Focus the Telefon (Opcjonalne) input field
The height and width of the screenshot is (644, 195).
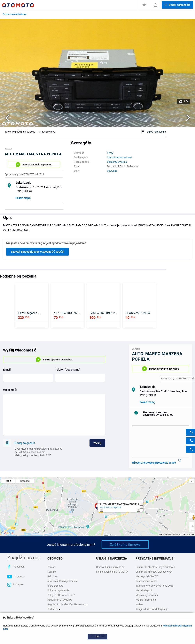point(80,378)
